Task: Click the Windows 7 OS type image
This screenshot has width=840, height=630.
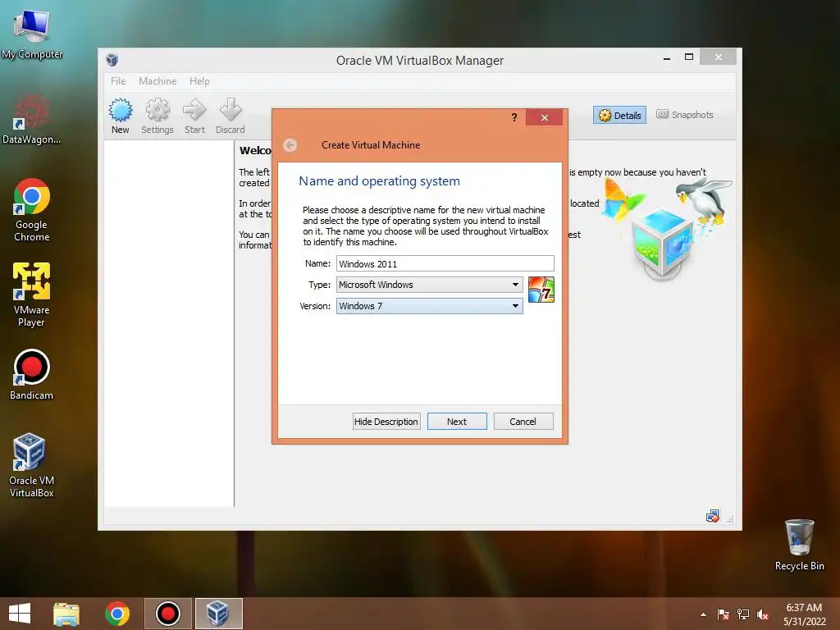Action: coord(541,290)
